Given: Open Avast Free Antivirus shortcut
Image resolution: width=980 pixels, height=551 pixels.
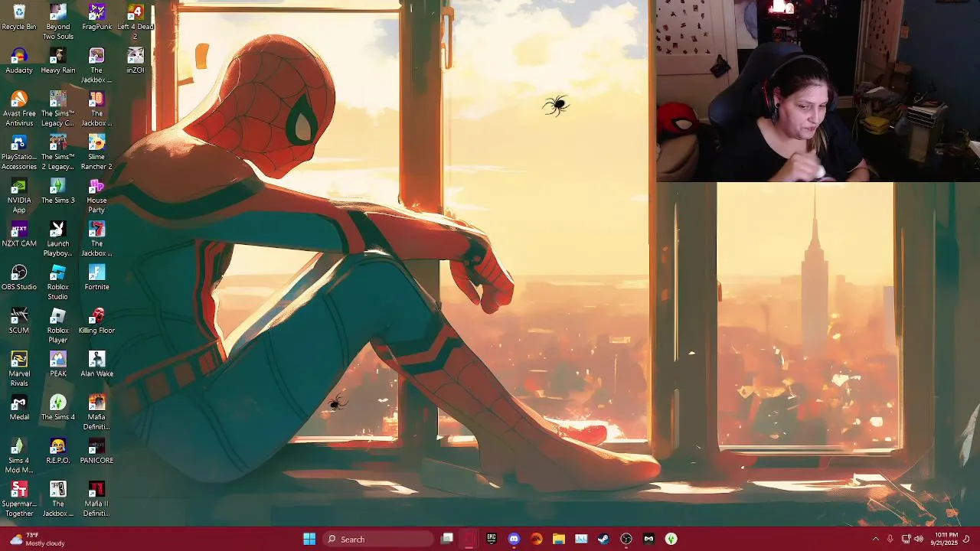Looking at the screenshot, I should pos(19,108).
